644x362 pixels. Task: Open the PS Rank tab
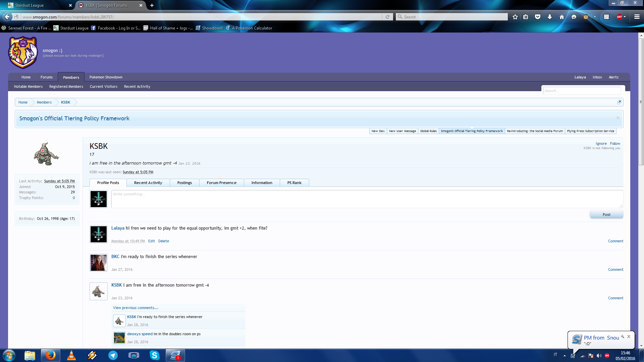[294, 183]
